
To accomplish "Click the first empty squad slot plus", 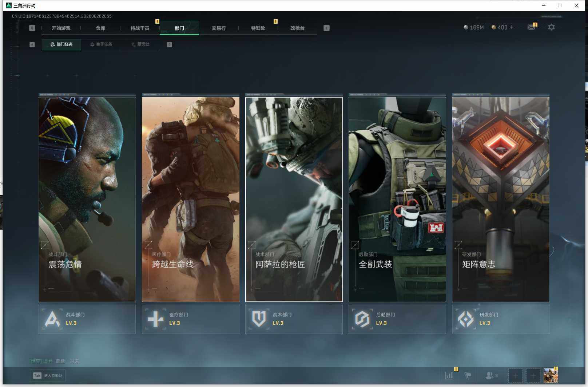I will point(515,376).
